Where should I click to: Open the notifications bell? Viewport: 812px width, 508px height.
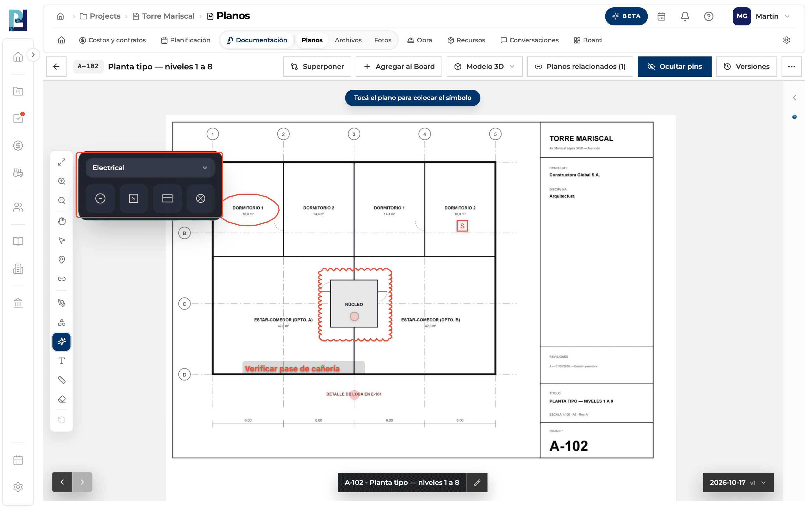pos(685,16)
